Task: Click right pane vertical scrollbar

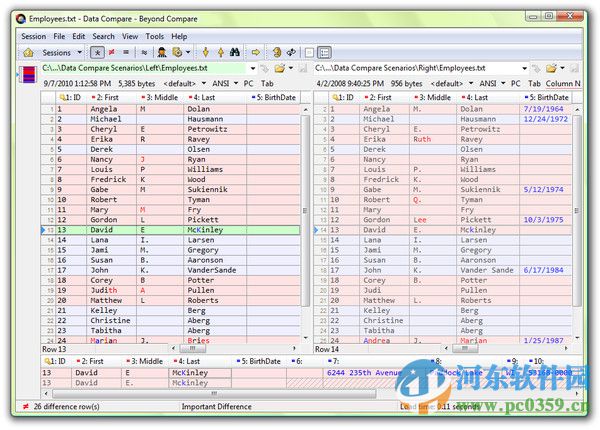Action: tap(577, 210)
